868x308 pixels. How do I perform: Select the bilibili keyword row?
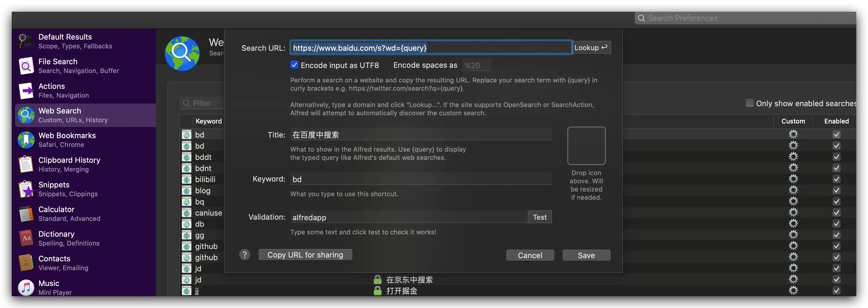[205, 179]
